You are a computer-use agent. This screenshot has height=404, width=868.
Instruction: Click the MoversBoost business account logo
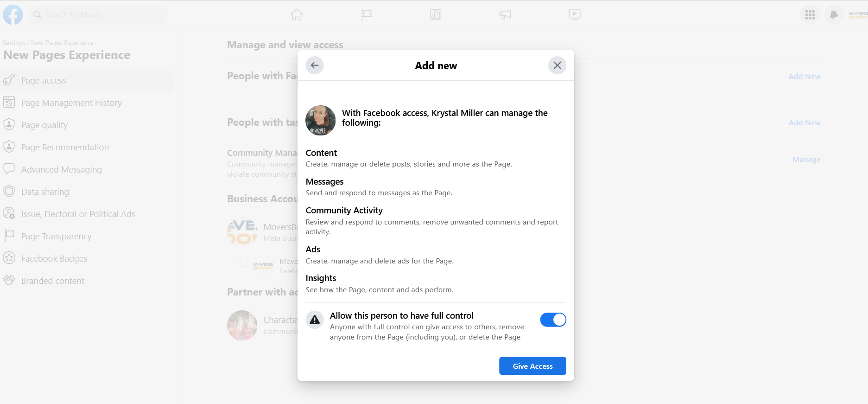pyautogui.click(x=242, y=232)
